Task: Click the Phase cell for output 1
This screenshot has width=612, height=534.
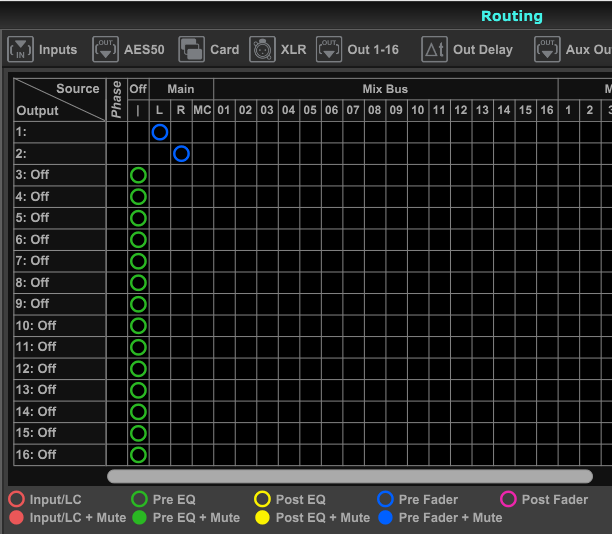Action: [117, 132]
